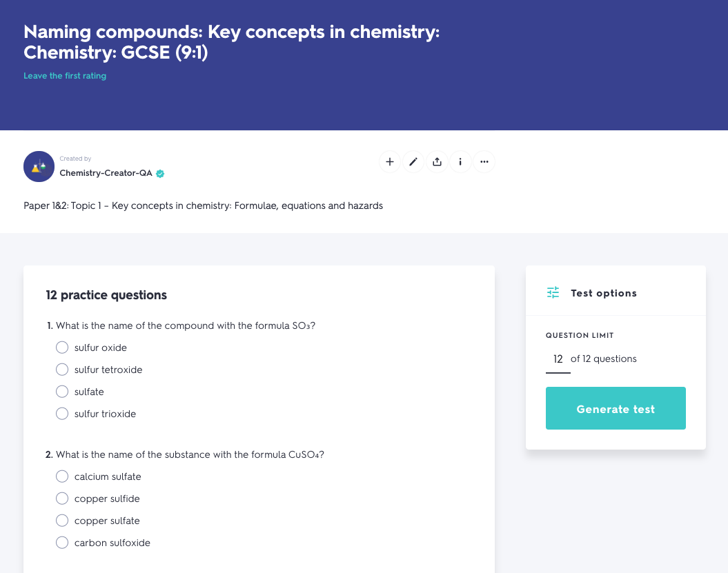Select "sulfur tetroxide" as an answer
The width and height of the screenshot is (728, 573).
pyautogui.click(x=61, y=369)
